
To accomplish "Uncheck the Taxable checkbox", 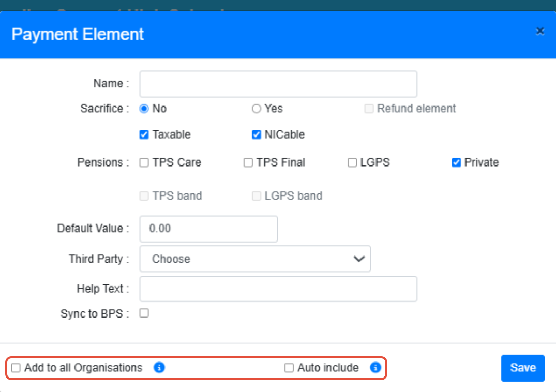I will coord(144,135).
